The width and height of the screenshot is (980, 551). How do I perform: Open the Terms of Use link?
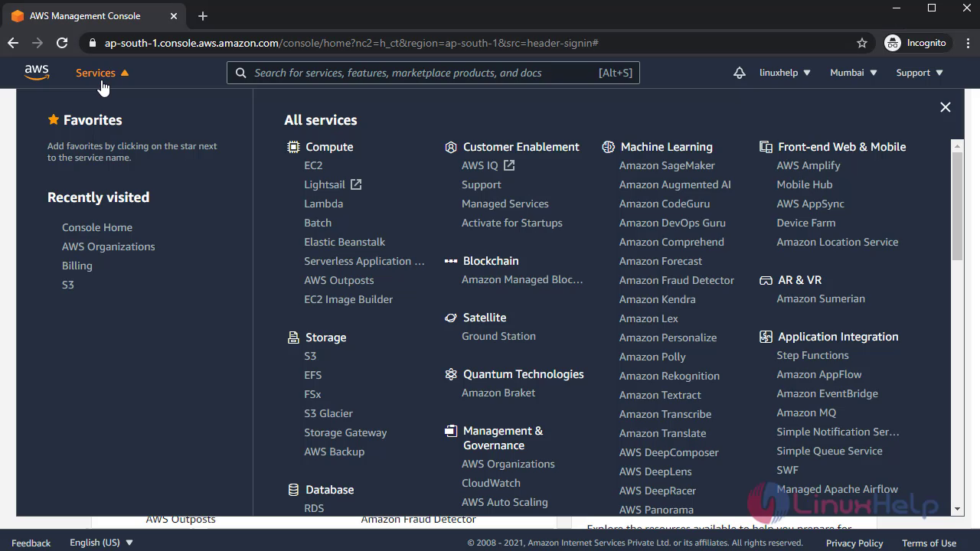(x=929, y=543)
